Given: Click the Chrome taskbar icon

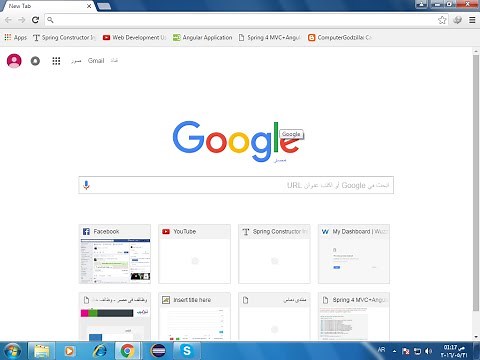Looking at the screenshot, I should (x=128, y=351).
